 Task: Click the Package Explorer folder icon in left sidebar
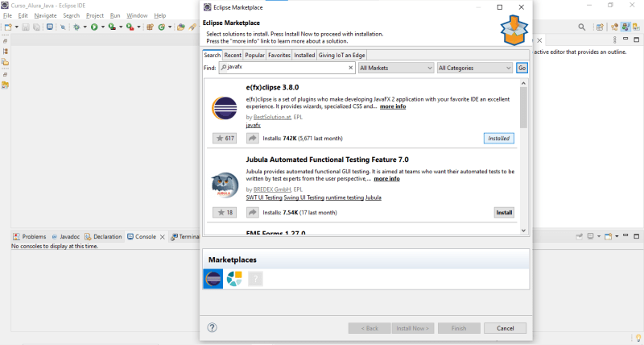click(6, 62)
